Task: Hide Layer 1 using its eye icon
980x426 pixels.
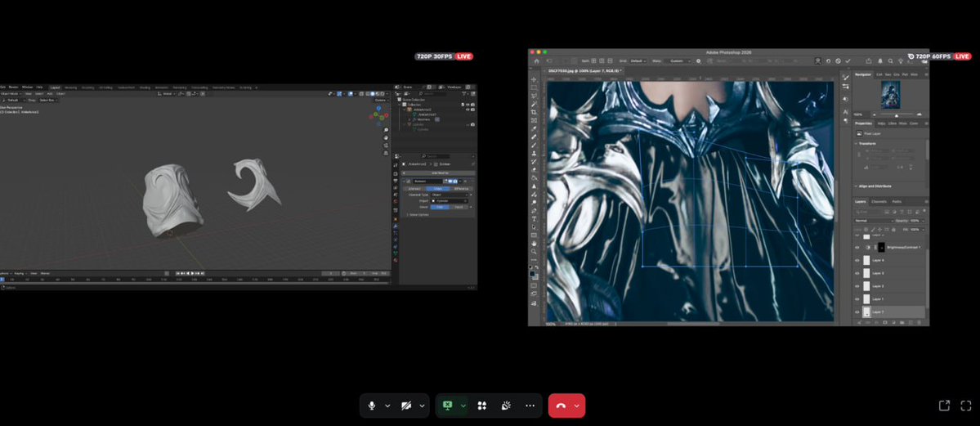Action: click(857, 298)
